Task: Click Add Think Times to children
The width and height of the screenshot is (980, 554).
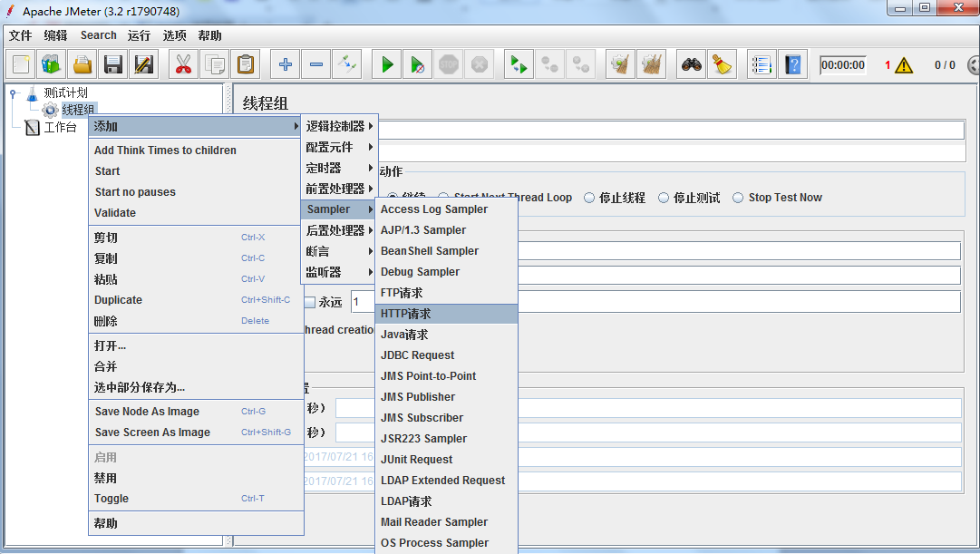Action: 196,151
